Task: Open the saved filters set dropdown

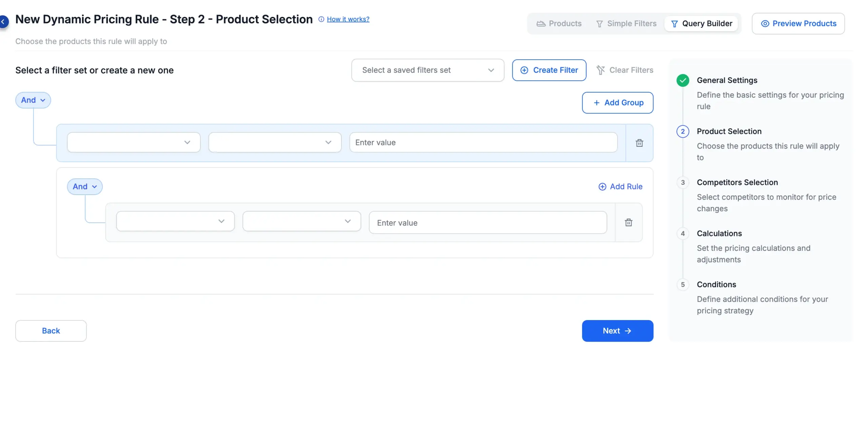Action: tap(428, 70)
